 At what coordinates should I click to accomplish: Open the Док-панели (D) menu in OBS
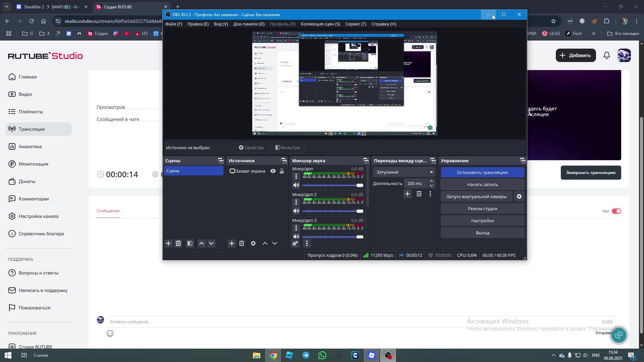point(249,24)
